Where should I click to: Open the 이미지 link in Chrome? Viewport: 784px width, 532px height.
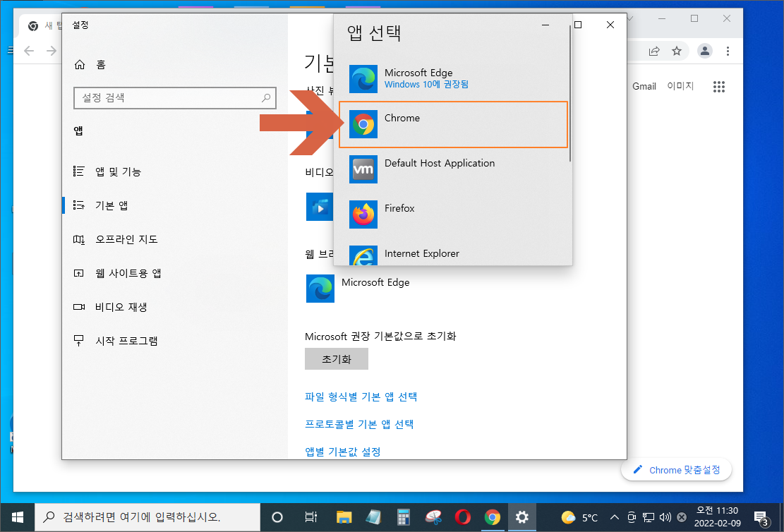tap(680, 86)
